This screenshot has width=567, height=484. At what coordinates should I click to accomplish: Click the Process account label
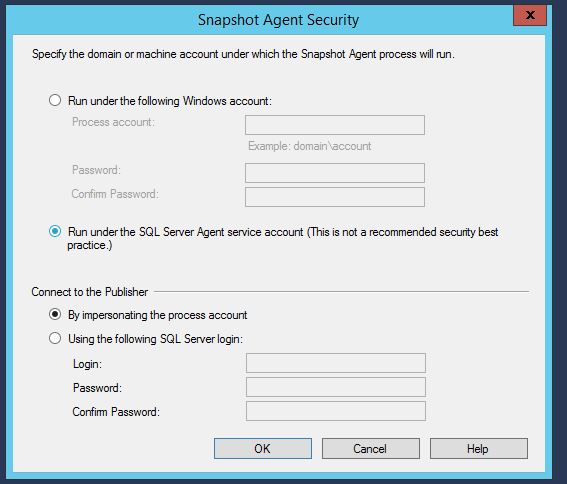point(113,122)
